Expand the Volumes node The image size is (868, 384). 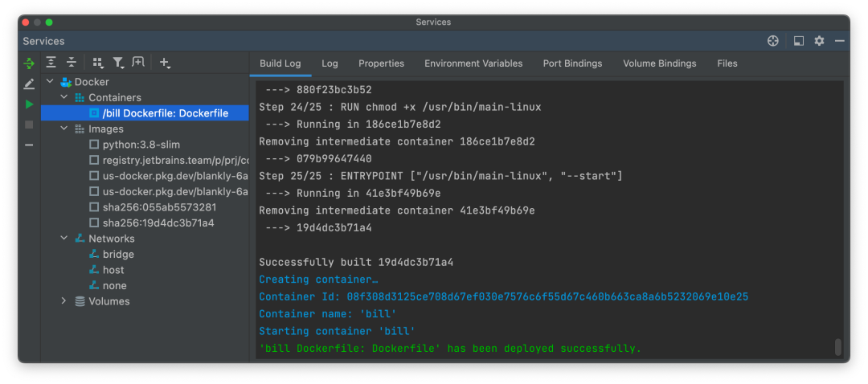coord(64,301)
